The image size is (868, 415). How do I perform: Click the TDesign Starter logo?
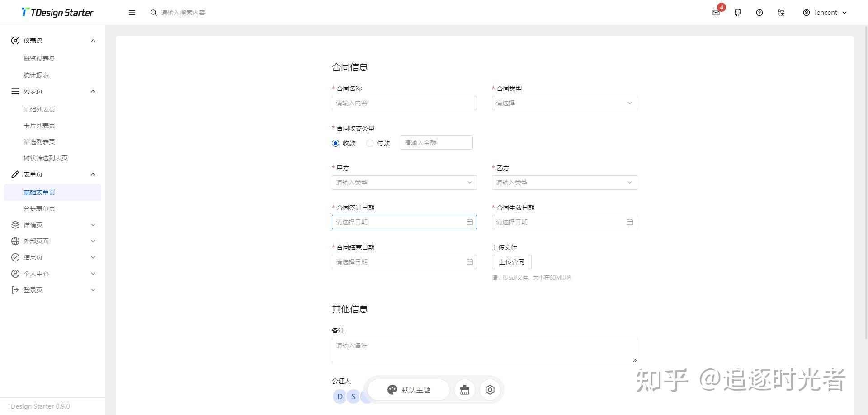[x=57, y=13]
